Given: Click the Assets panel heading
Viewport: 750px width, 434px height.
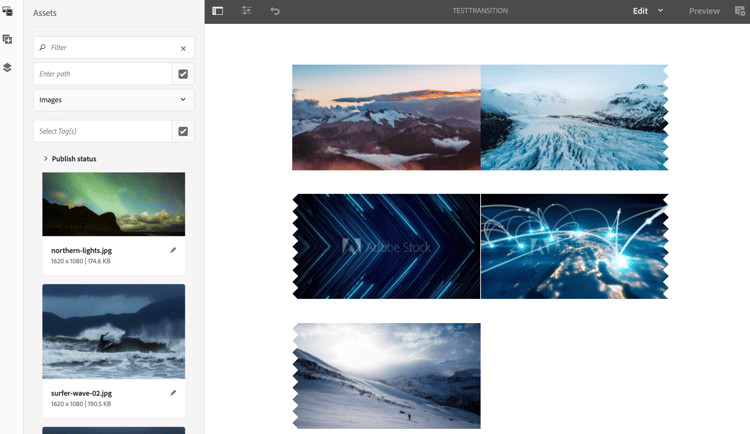Looking at the screenshot, I should coord(44,13).
